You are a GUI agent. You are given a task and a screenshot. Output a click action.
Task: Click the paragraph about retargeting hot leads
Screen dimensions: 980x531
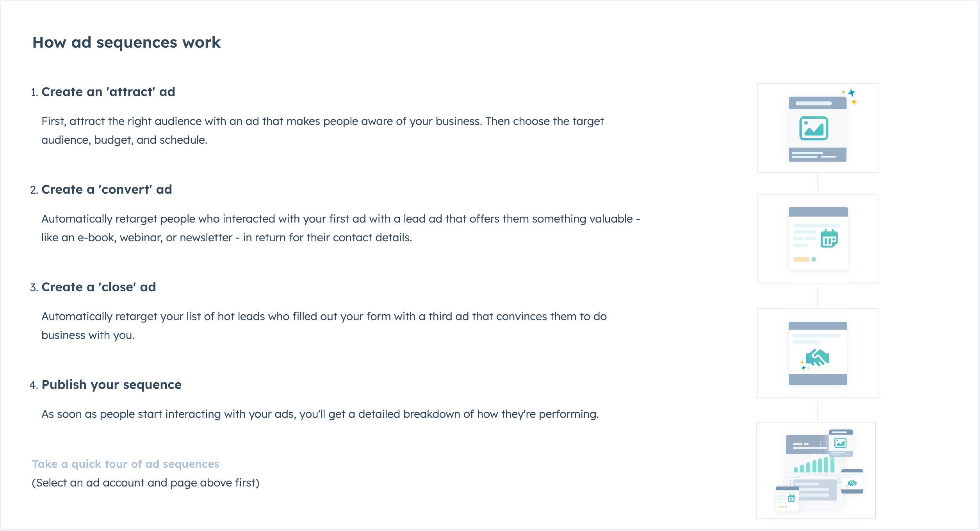[x=324, y=326]
